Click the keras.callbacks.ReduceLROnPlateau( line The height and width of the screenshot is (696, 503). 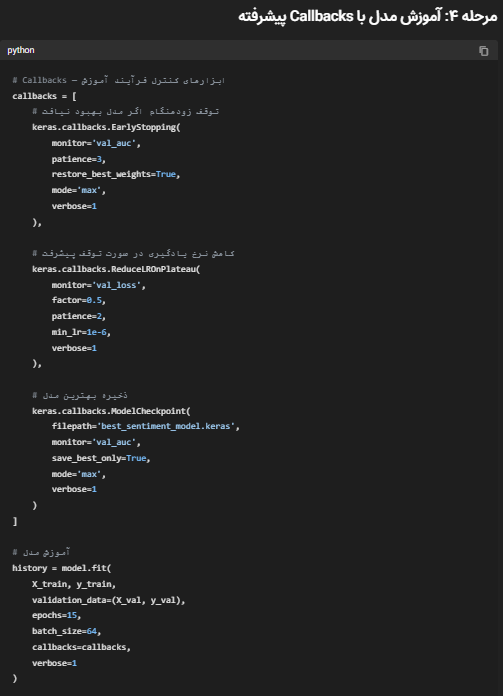[x=116, y=269]
